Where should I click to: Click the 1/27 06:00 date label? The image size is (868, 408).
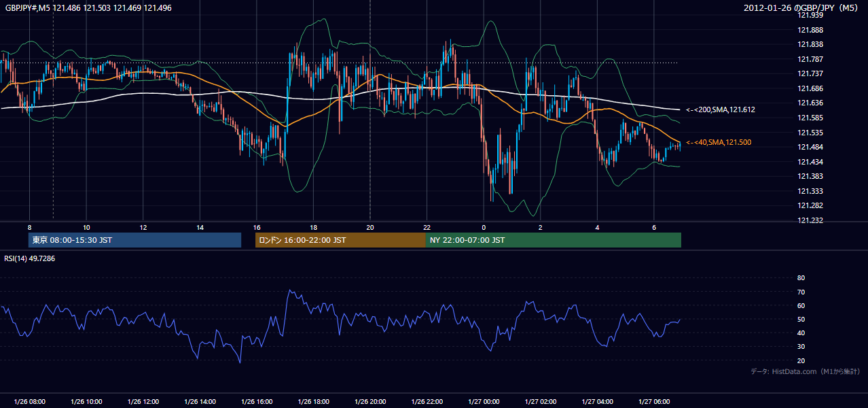[x=654, y=402]
